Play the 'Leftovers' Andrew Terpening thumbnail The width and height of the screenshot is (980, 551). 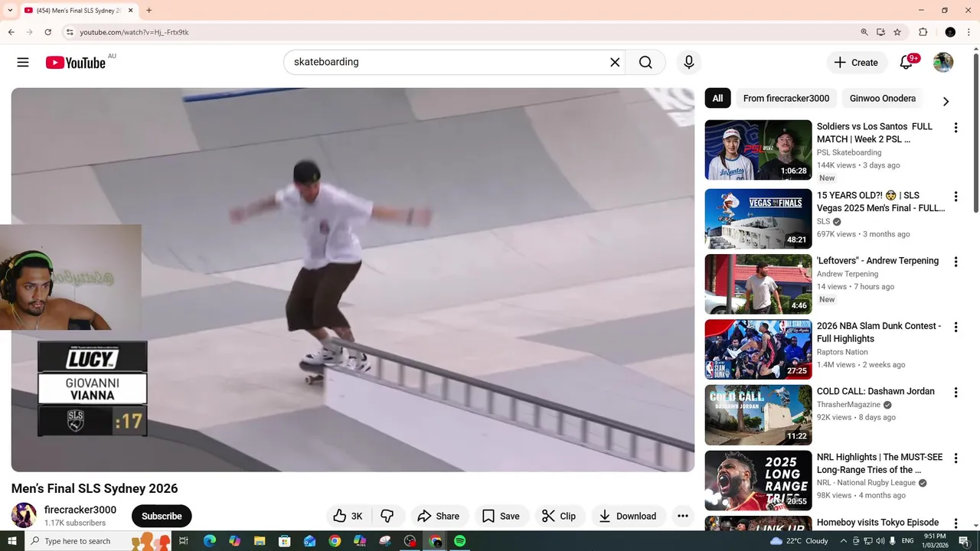[x=758, y=284]
